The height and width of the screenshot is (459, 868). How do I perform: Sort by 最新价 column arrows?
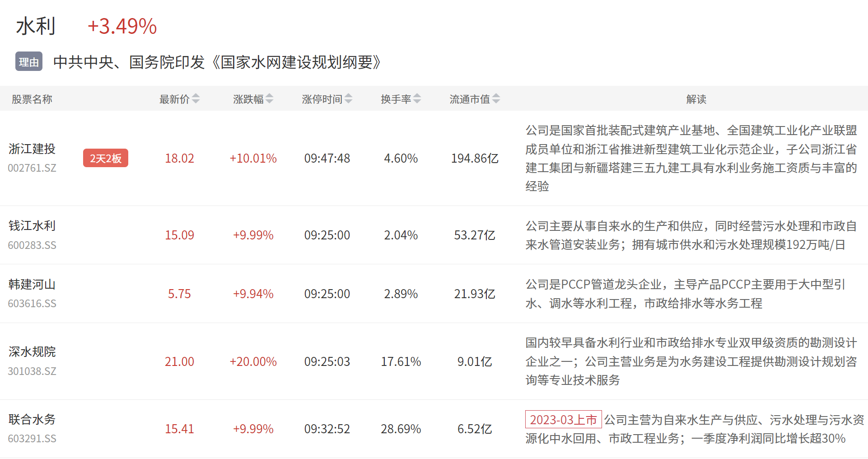(x=196, y=98)
